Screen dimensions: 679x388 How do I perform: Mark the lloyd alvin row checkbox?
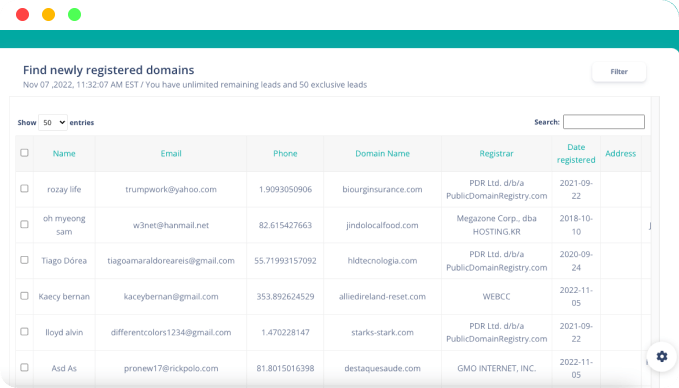pyautogui.click(x=24, y=332)
